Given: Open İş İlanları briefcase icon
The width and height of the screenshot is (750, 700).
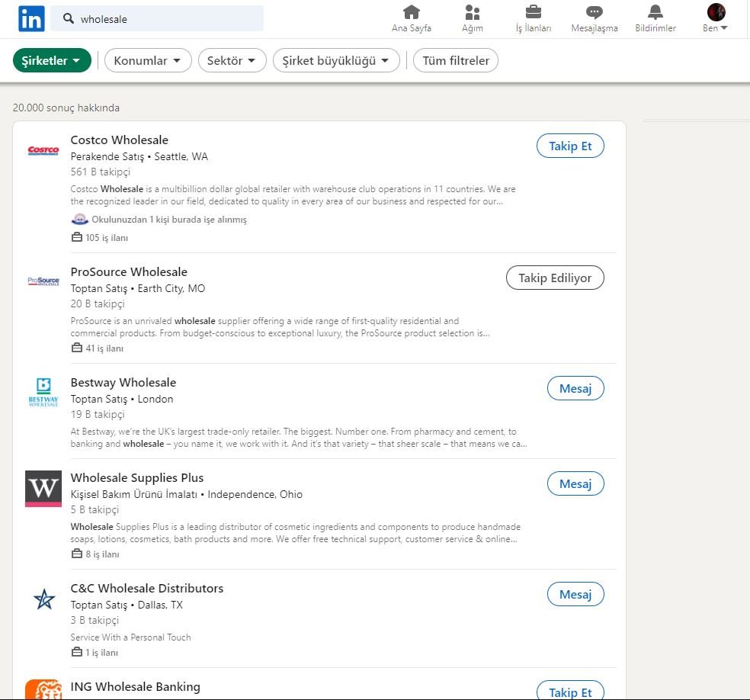Looking at the screenshot, I should click(x=534, y=11).
